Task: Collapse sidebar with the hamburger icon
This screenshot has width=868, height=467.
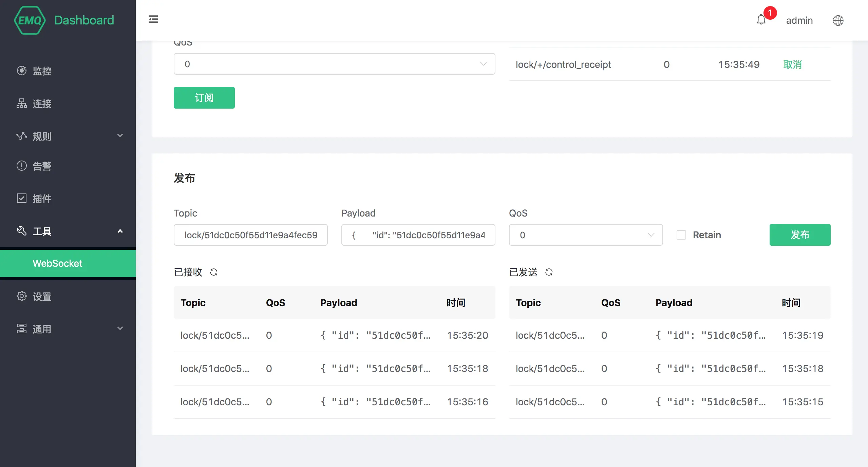Action: pyautogui.click(x=153, y=19)
